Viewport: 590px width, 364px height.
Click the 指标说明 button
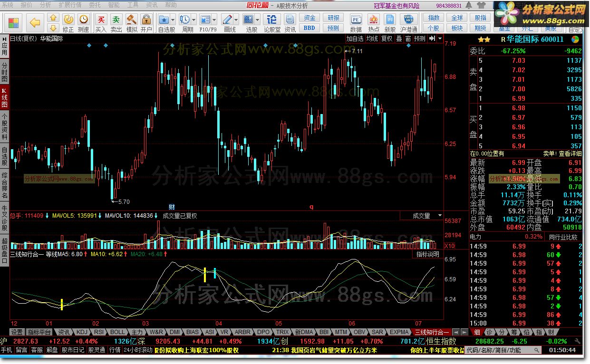point(428,254)
